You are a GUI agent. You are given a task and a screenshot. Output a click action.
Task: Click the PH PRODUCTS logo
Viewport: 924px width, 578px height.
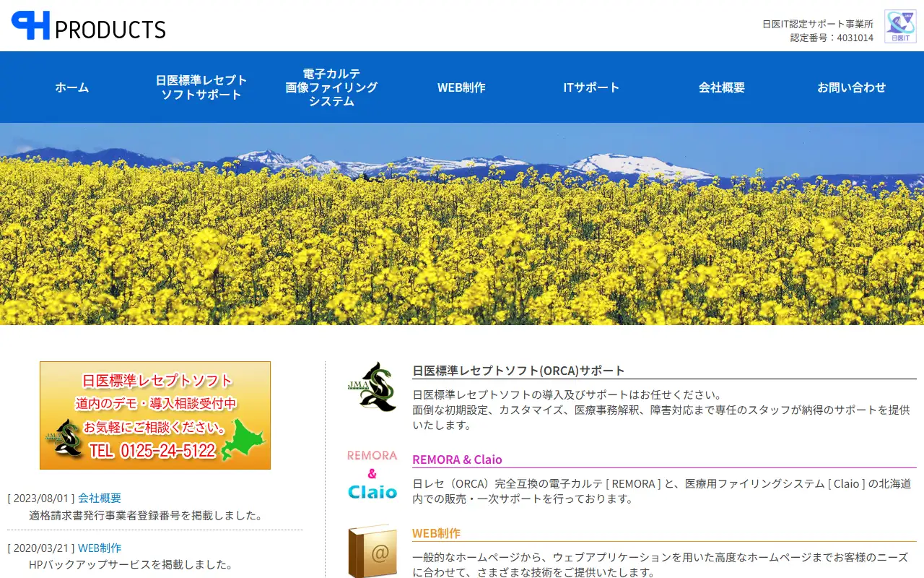coord(88,25)
